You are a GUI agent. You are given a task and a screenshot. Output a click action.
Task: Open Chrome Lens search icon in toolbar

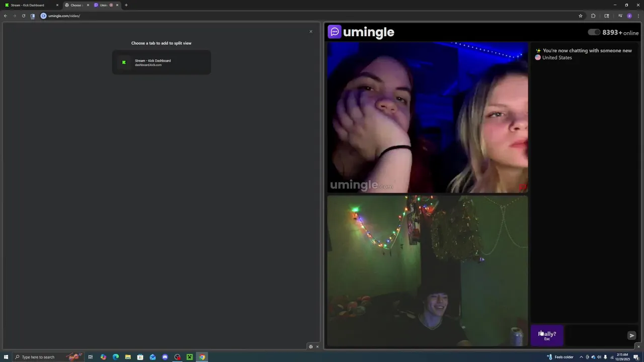click(x=607, y=16)
